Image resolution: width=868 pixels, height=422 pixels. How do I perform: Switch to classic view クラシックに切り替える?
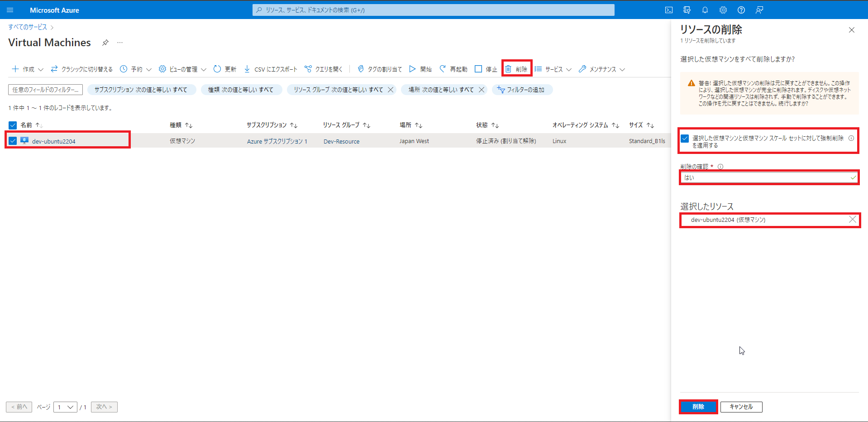point(82,69)
